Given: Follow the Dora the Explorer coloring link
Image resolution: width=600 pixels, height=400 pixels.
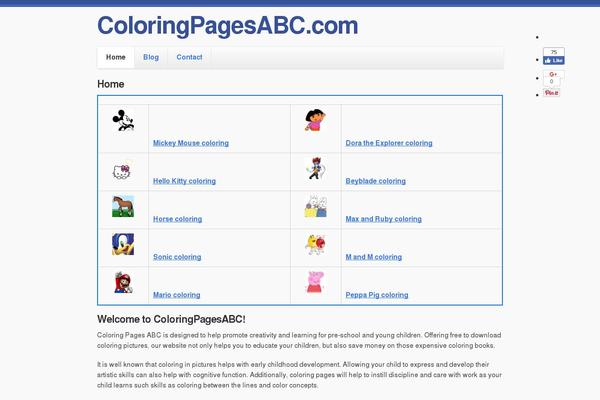Looking at the screenshot, I should click(389, 143).
